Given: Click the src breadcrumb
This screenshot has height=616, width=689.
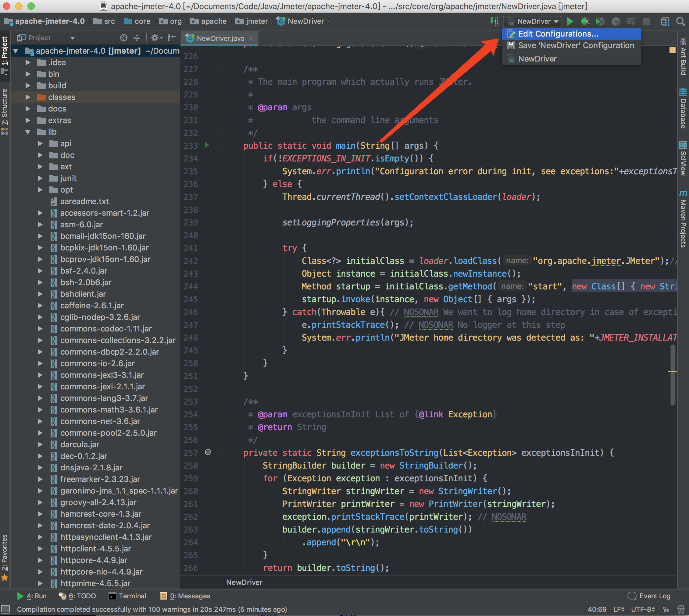Looking at the screenshot, I should (104, 21).
